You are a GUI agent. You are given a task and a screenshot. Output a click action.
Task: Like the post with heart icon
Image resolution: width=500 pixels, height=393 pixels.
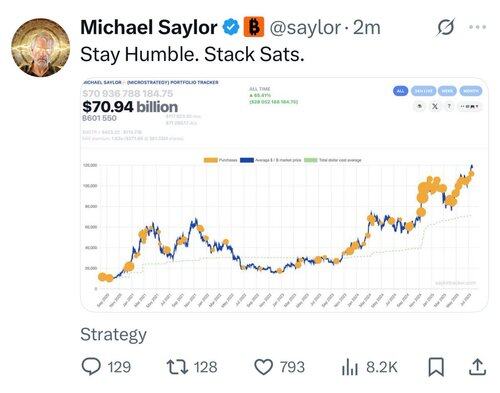click(264, 367)
